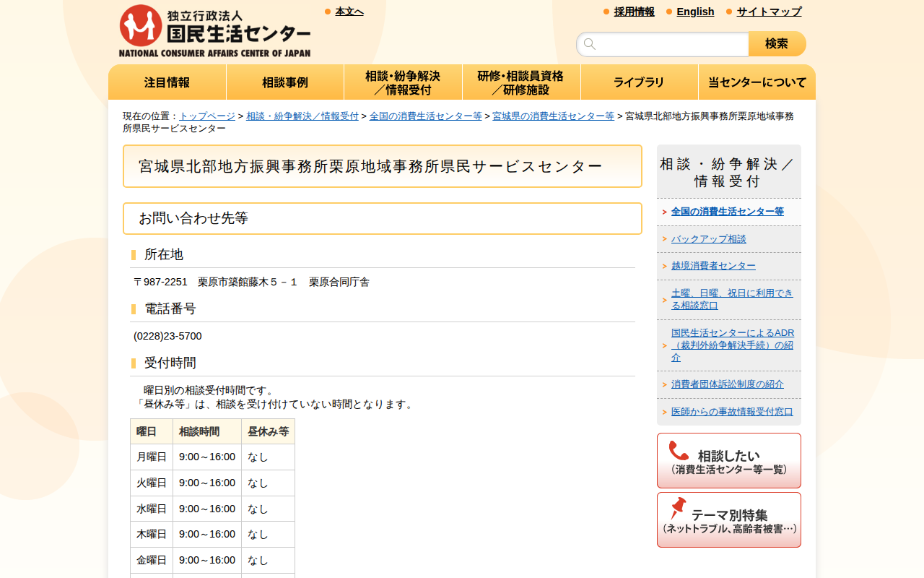
Task: Open the バックアップ相談 sidebar link
Action: pos(708,238)
